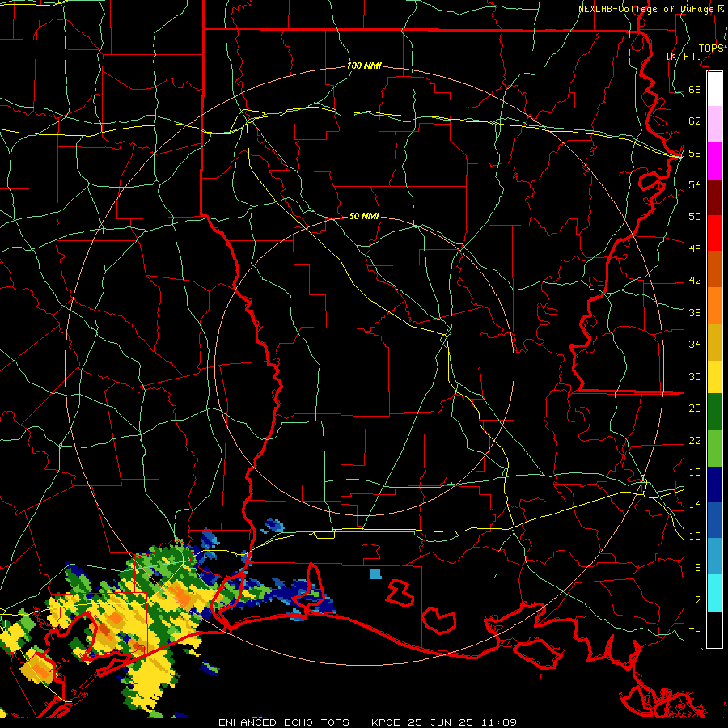Click the orange 42 kft legend color
This screenshot has width=728, height=728.
coord(714,305)
